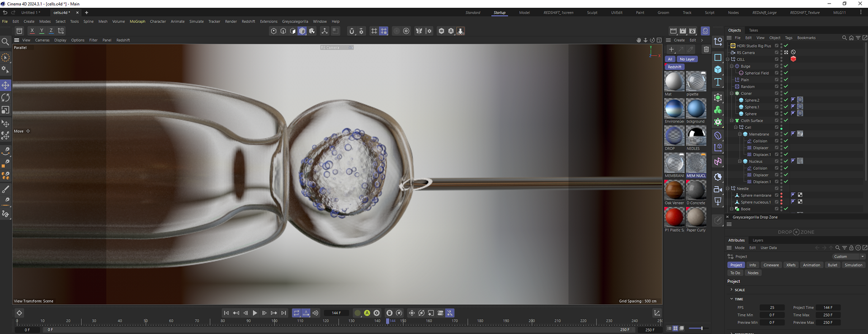Switch to the Layers tab

[758, 240]
